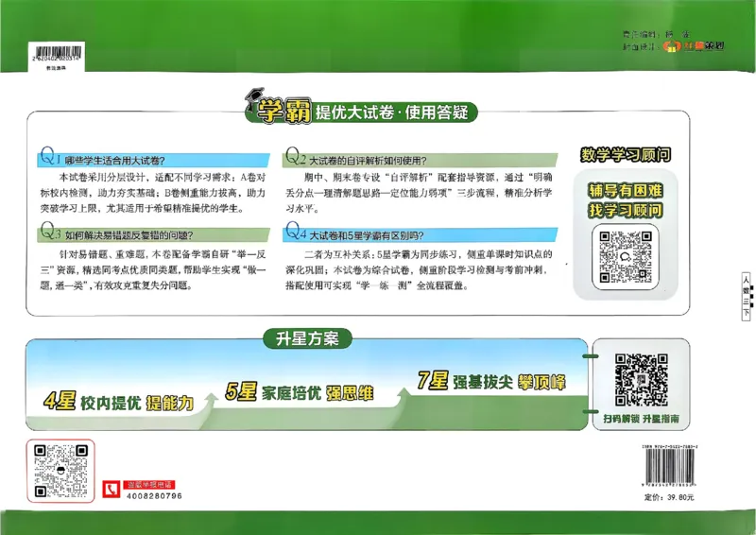Click the line starting 突破学习上限
Viewport: 756px width, 535px height.
point(143,208)
